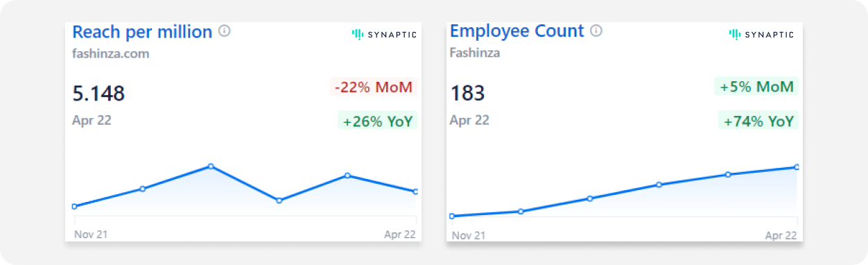868x265 pixels.
Task: Open the Employee Count title link
Action: 517,31
